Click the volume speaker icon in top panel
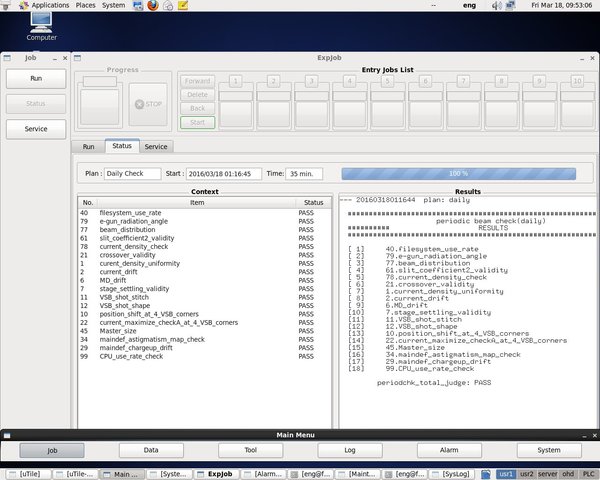 click(496, 5)
